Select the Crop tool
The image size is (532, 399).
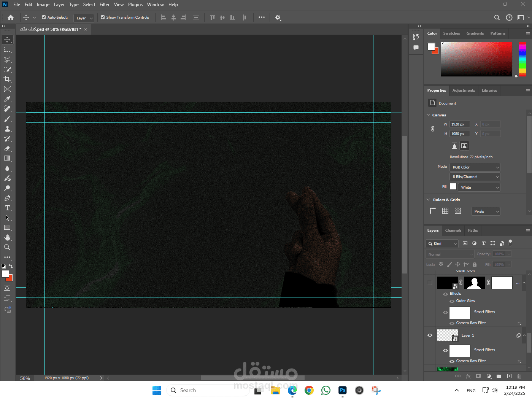(x=7, y=79)
